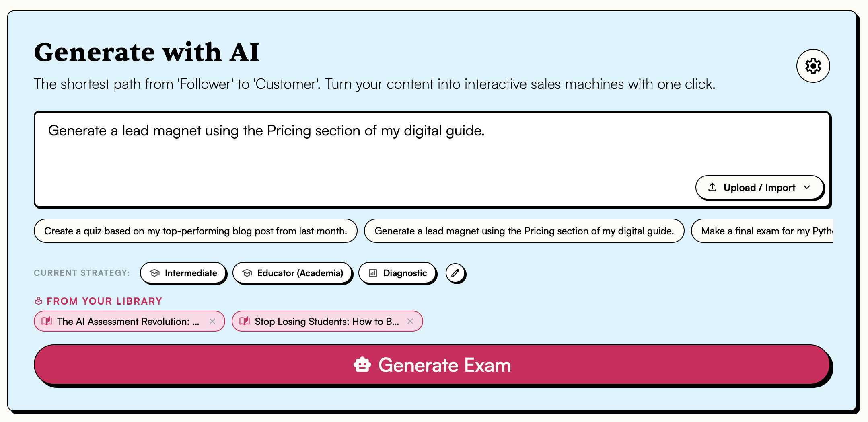Click the upload arrow icon in Upload / Import
Viewport: 868px width, 422px height.
click(712, 187)
